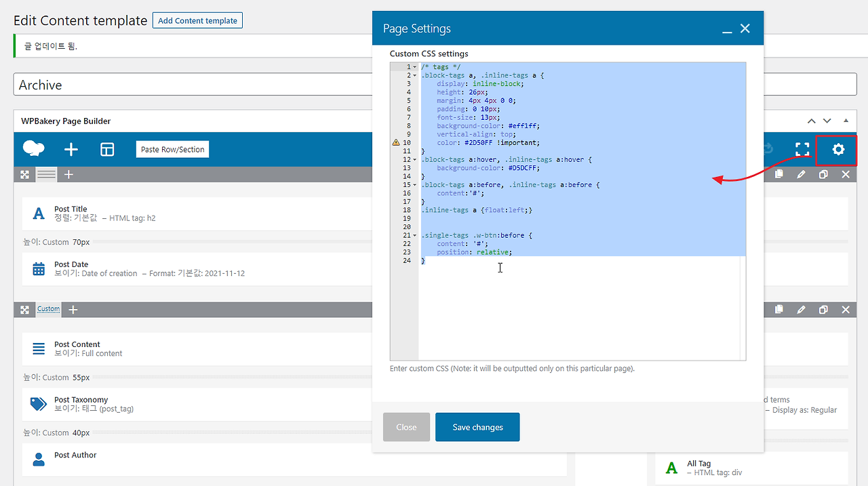The width and height of the screenshot is (868, 486).
Task: Clone the second row
Action: (x=823, y=310)
